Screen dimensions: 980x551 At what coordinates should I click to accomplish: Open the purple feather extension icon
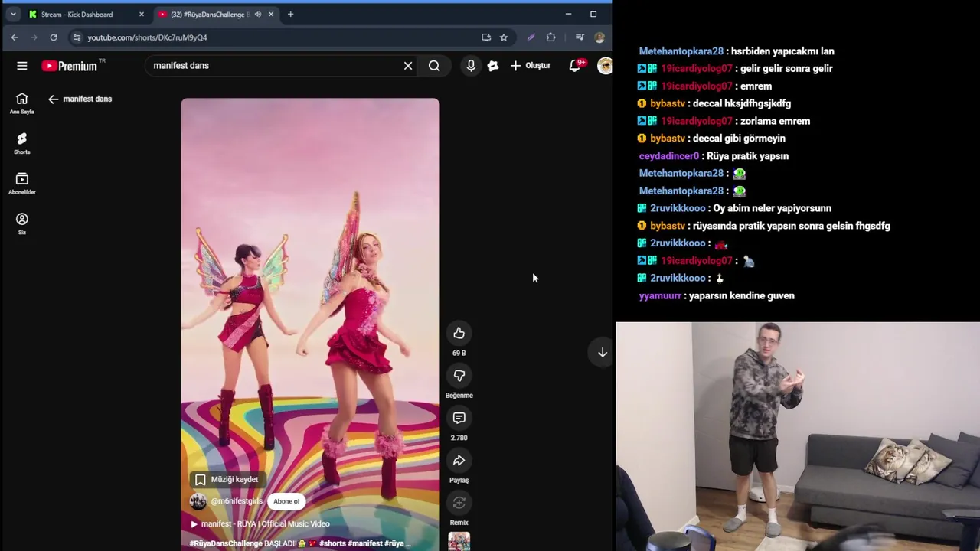click(x=531, y=37)
